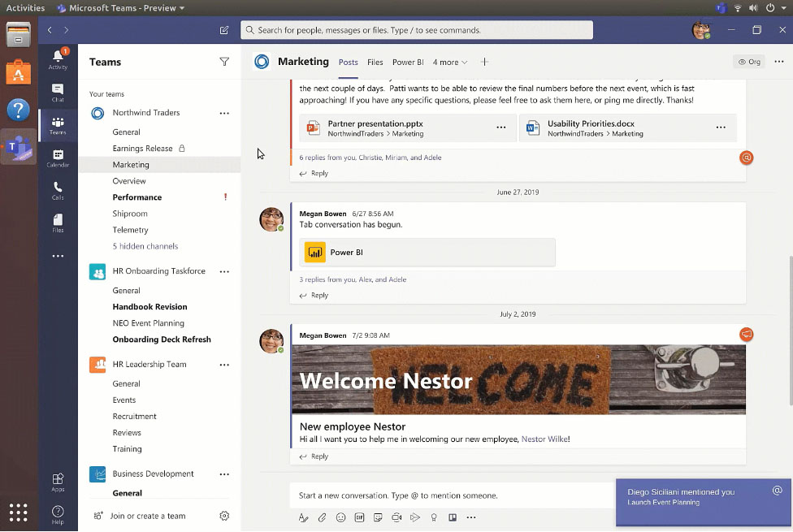Open the Activity feed bell icon

pos(58,59)
